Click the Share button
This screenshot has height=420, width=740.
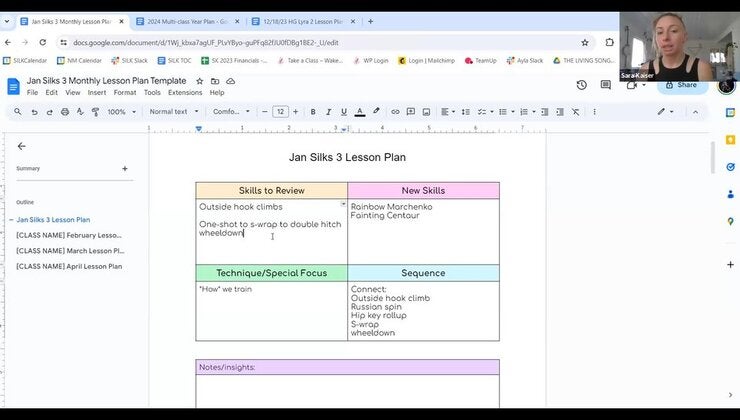682,85
